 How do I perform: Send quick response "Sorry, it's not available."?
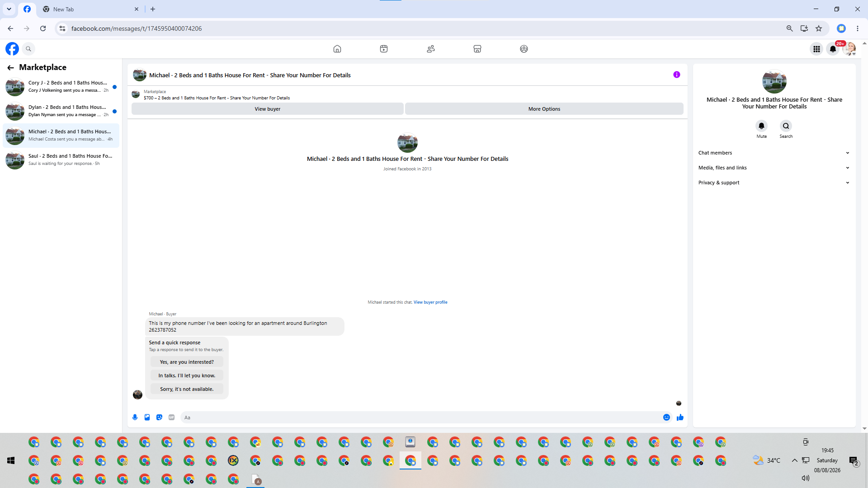coord(187,389)
